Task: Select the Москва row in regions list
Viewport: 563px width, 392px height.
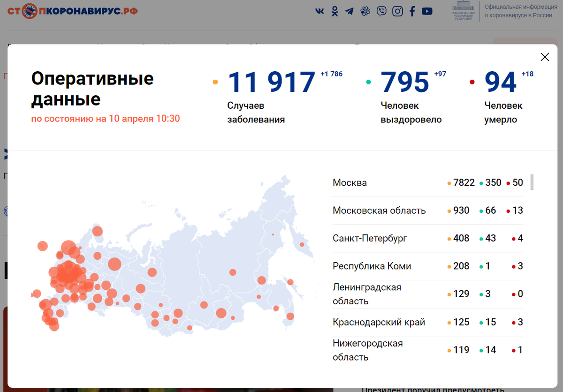Action: 428,183
